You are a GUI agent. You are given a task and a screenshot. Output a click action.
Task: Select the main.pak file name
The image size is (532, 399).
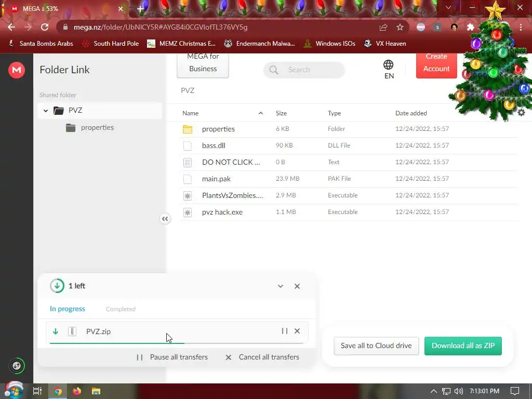pos(216,179)
